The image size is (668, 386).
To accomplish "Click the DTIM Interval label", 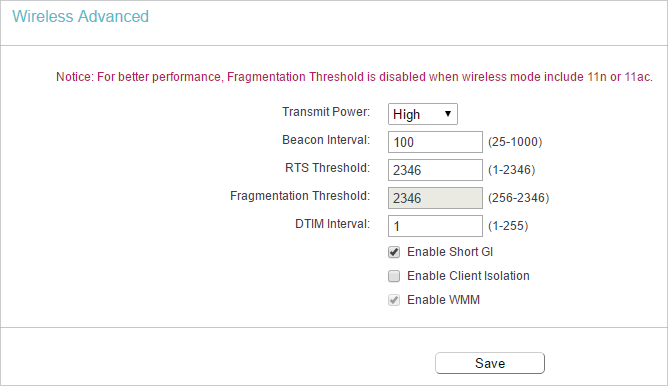I will click(333, 224).
